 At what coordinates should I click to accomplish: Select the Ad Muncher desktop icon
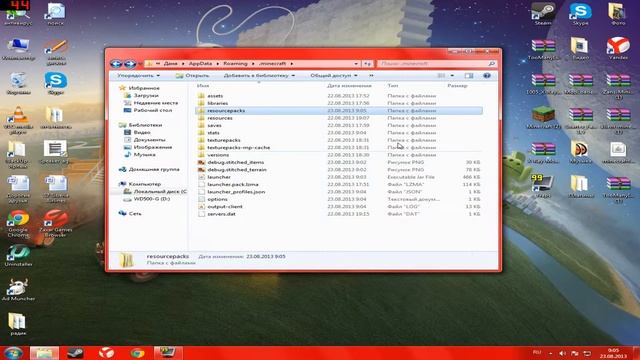tap(18, 290)
